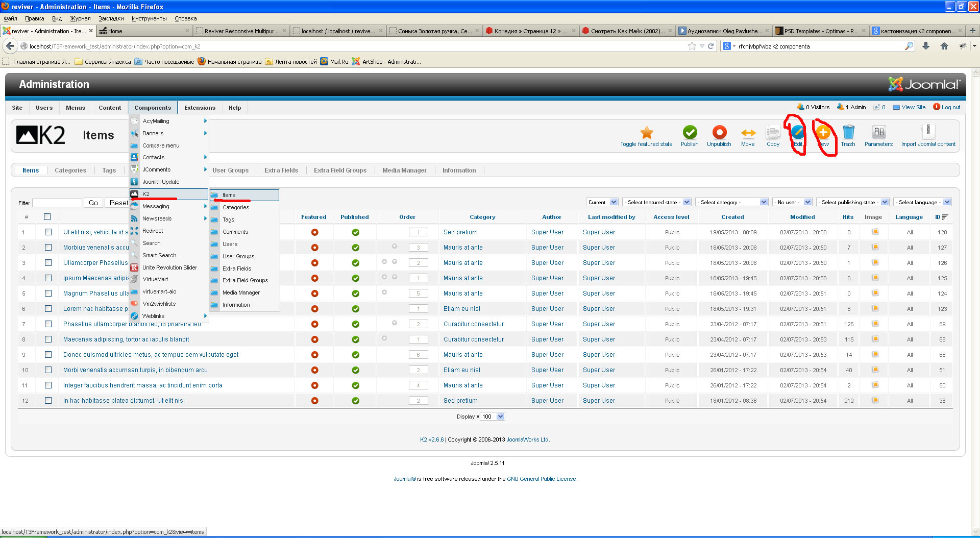The height and width of the screenshot is (538, 980).
Task: Check the checkbox for row 8 Maecenas adipiscing
Action: [x=48, y=339]
